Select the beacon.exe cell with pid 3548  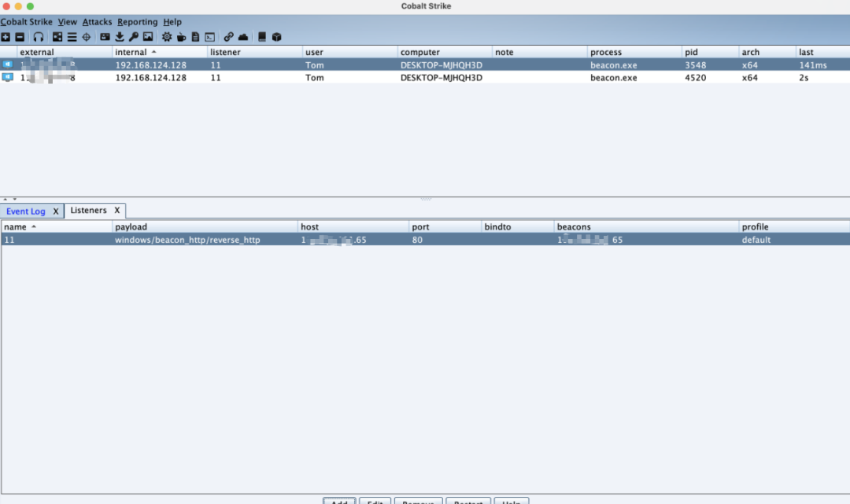coord(635,65)
